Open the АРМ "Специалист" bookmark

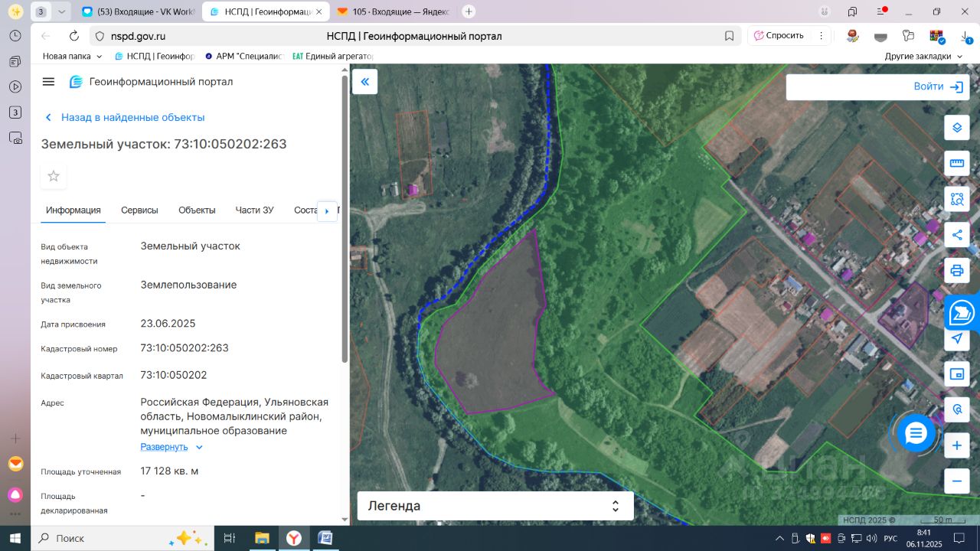[x=244, y=57]
